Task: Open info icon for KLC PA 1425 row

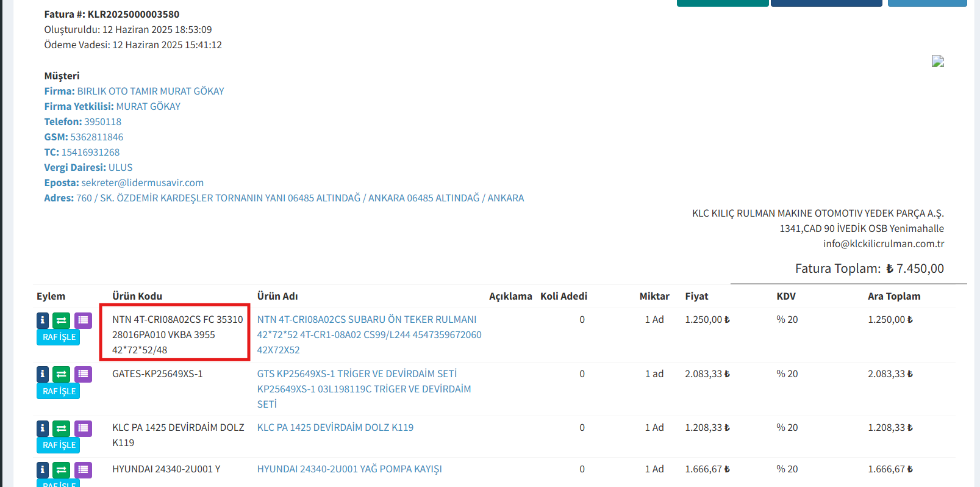Action: (x=43, y=428)
